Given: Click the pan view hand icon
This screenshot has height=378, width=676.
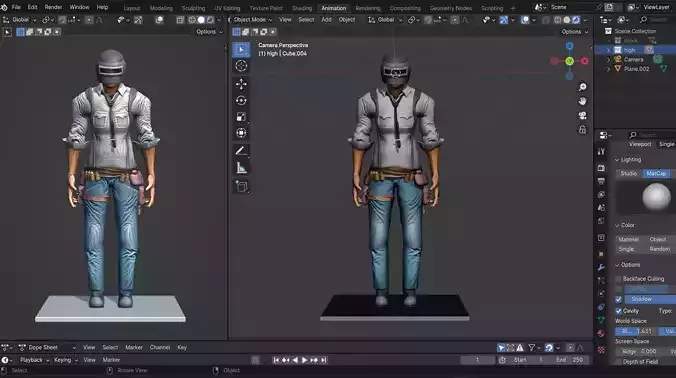Looking at the screenshot, I should click(x=582, y=101).
